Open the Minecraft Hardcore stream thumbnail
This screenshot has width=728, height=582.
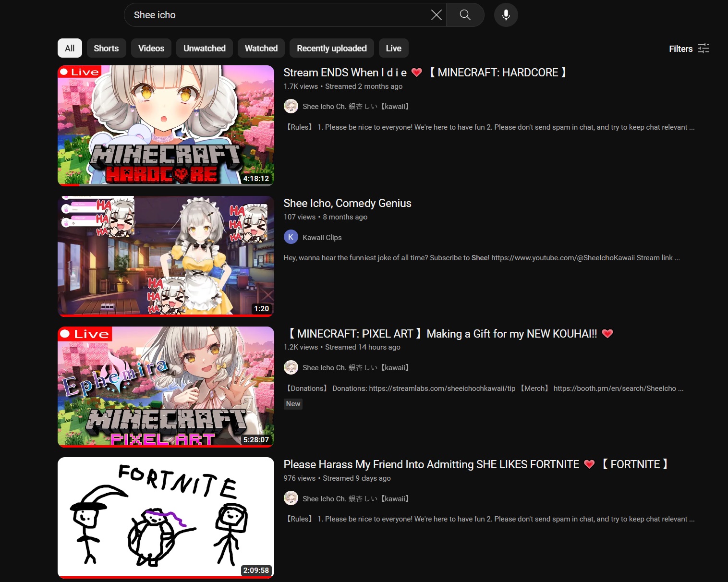pyautogui.click(x=166, y=125)
